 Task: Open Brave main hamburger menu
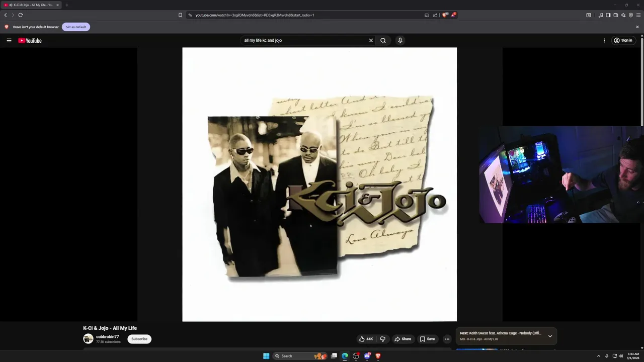pos(638,15)
